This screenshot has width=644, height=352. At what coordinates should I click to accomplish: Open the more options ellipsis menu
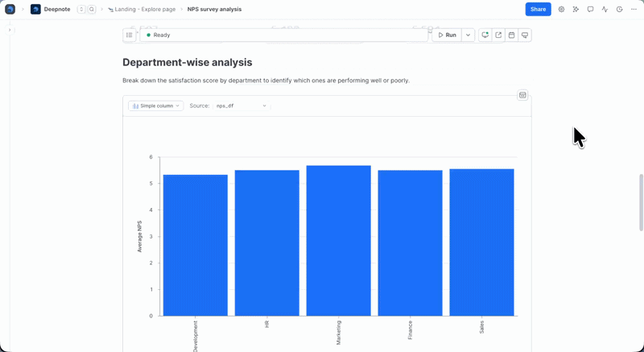[634, 9]
